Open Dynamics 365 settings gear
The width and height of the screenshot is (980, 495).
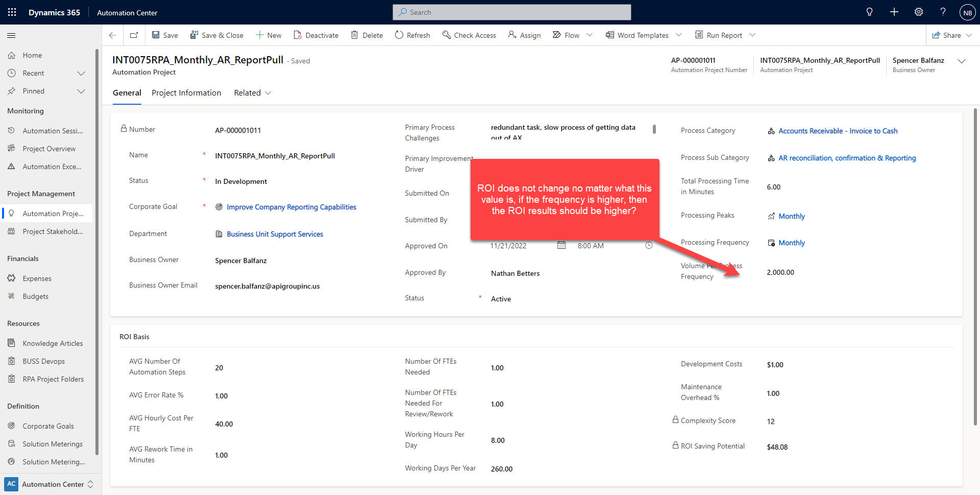(x=919, y=12)
